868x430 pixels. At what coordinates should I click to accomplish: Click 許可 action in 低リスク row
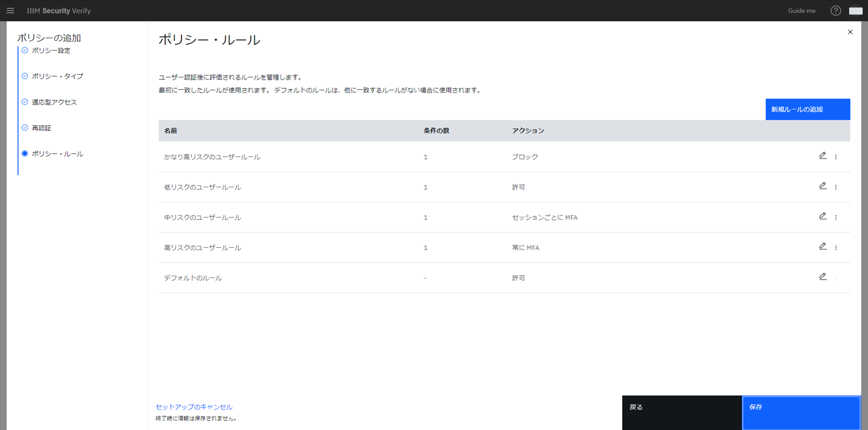[518, 187]
